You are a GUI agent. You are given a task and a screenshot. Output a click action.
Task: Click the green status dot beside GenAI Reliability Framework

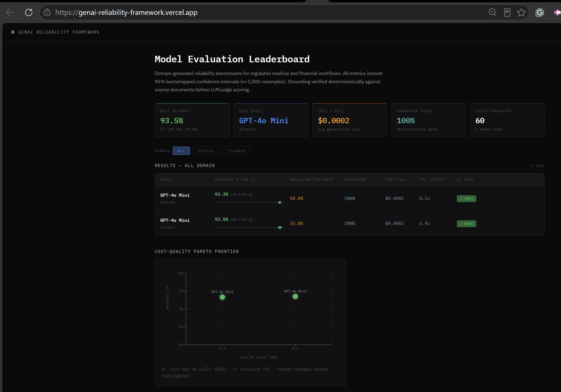(x=13, y=32)
